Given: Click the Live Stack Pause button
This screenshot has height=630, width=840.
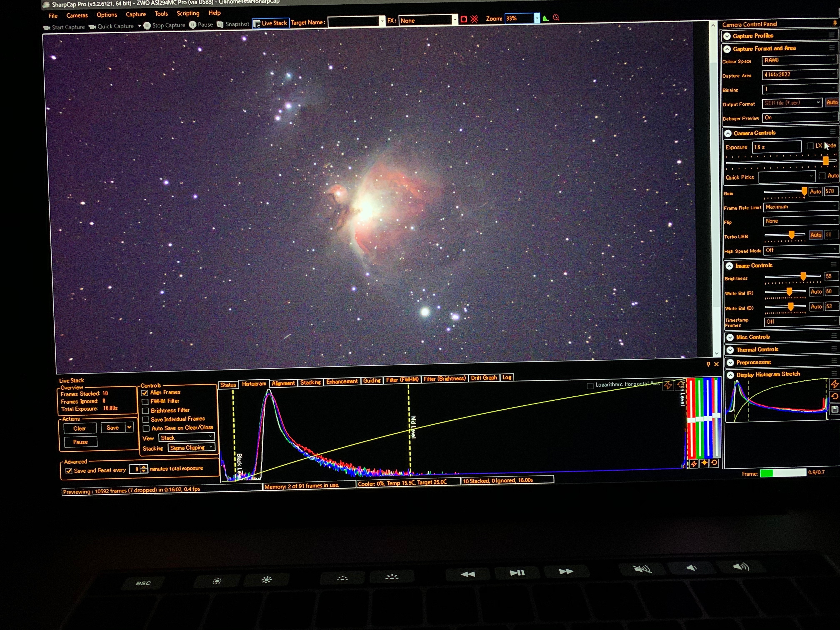Looking at the screenshot, I should tap(80, 442).
